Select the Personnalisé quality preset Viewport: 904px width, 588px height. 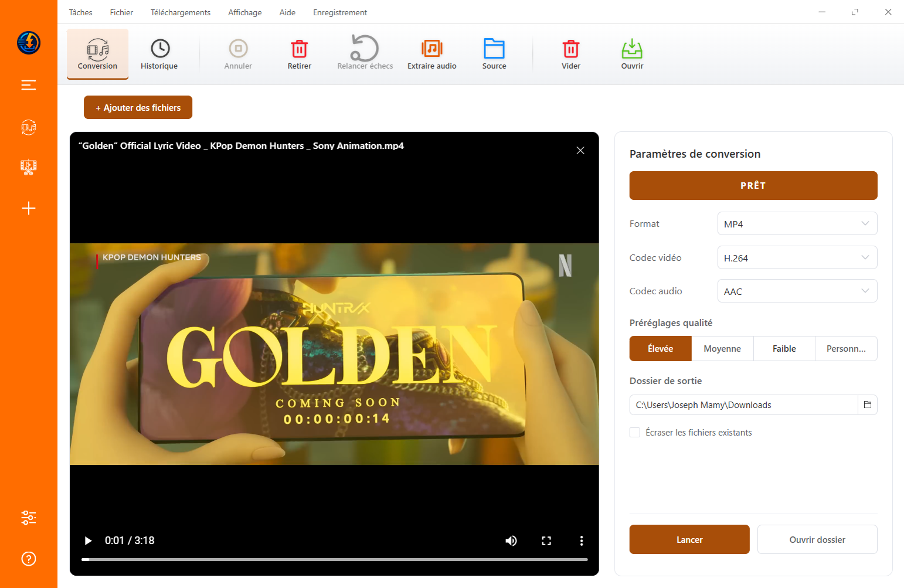[846, 348]
